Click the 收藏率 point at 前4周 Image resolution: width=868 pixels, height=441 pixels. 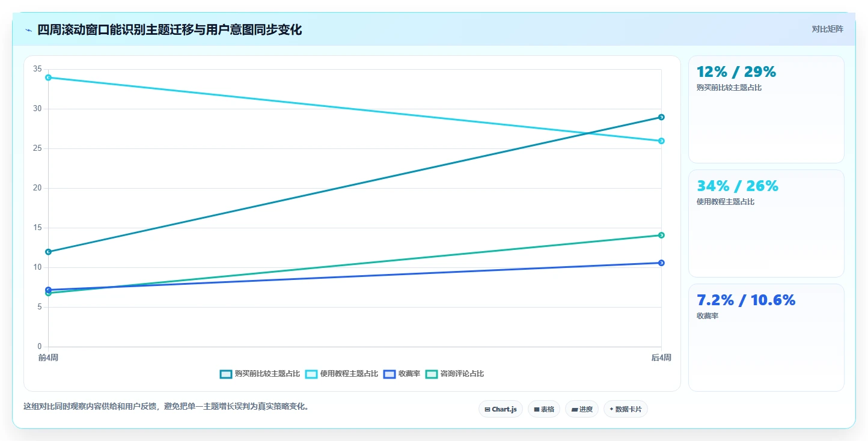[48, 290]
